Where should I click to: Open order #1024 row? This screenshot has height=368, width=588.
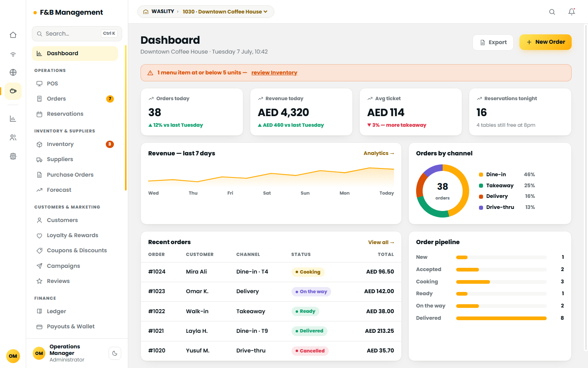point(271,272)
